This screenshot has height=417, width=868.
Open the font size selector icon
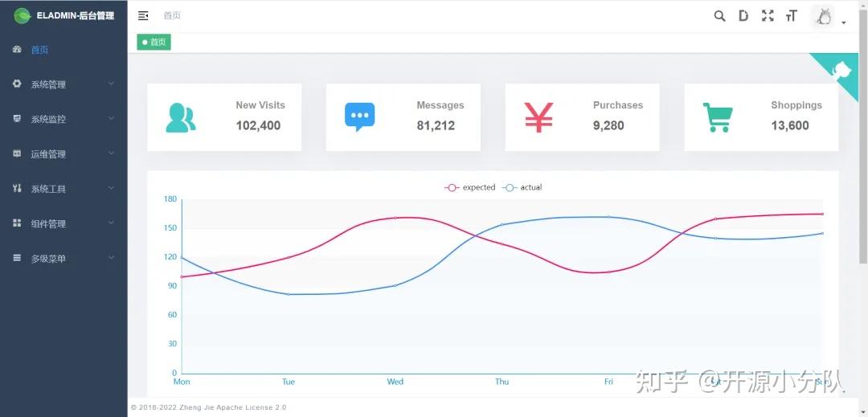point(792,16)
